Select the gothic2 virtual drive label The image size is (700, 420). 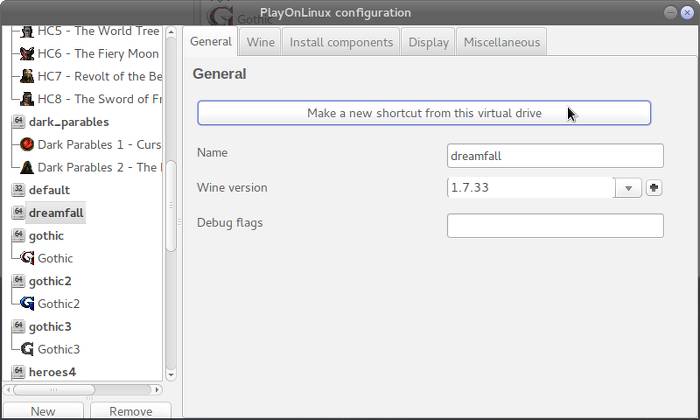(x=50, y=281)
